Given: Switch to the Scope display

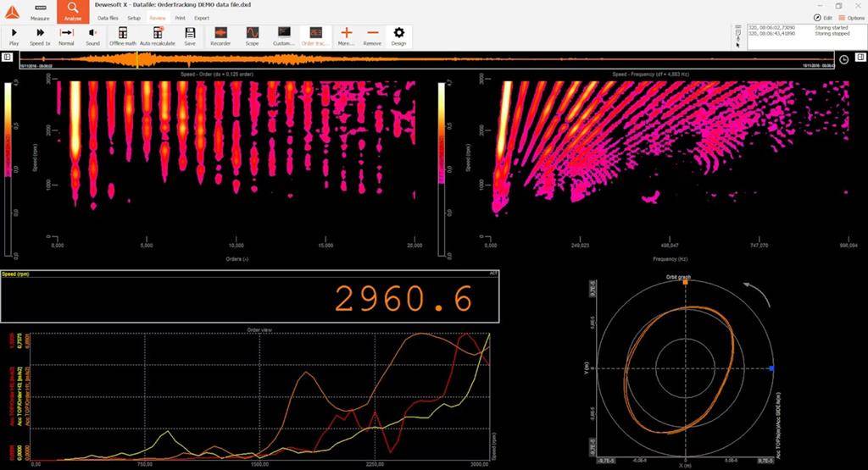Looking at the screenshot, I should point(253,36).
